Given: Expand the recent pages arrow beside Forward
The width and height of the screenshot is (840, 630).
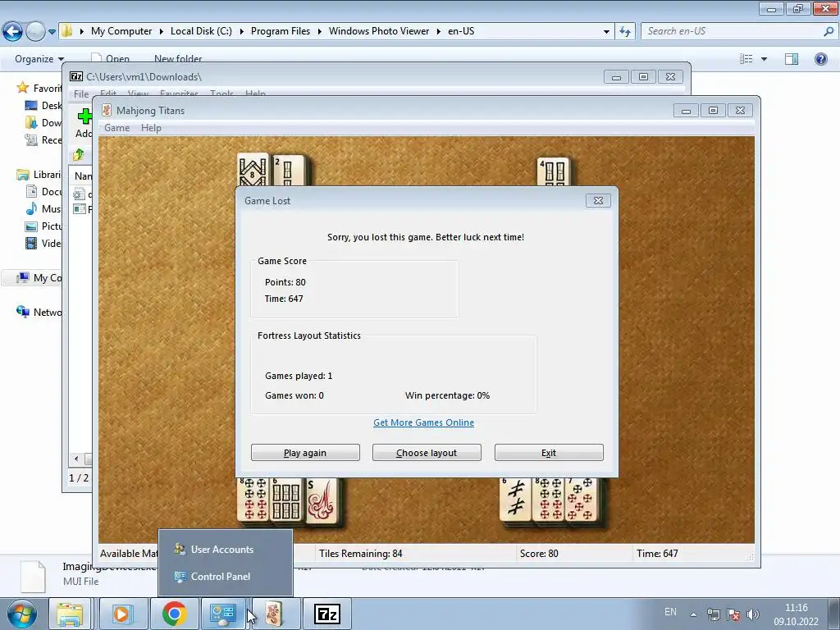Looking at the screenshot, I should [x=52, y=32].
